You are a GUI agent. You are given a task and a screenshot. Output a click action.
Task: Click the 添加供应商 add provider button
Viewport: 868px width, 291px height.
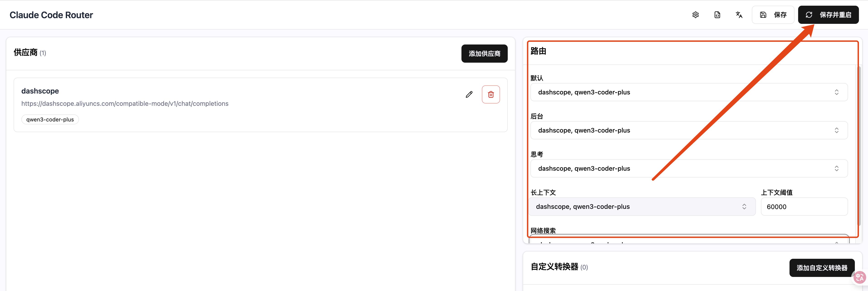484,54
